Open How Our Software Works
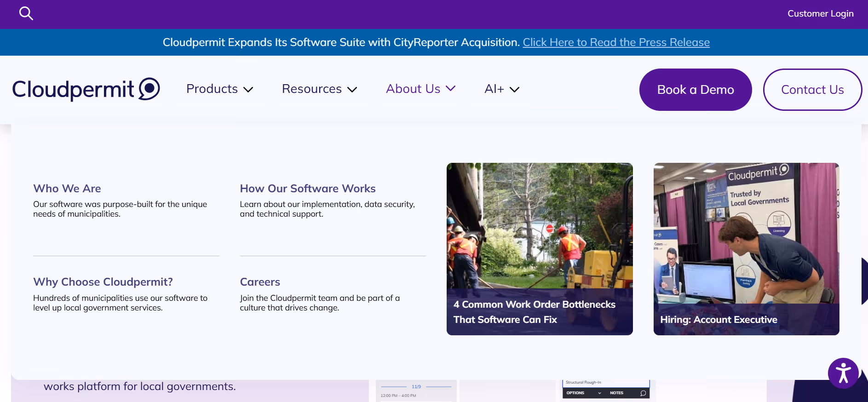This screenshot has height=402, width=868. point(308,189)
